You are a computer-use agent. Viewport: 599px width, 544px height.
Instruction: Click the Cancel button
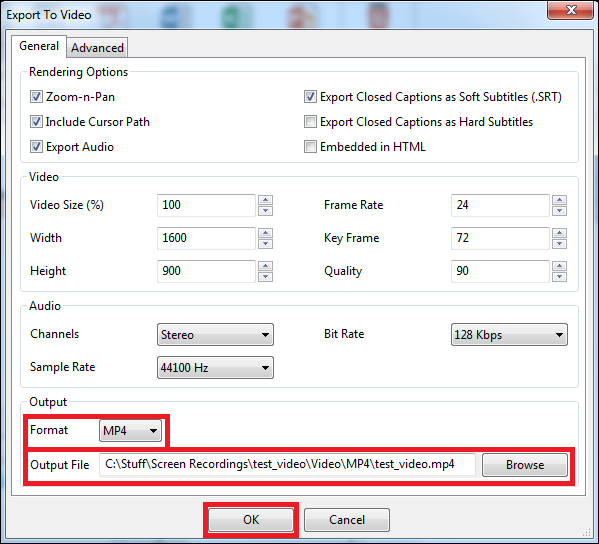[347, 520]
